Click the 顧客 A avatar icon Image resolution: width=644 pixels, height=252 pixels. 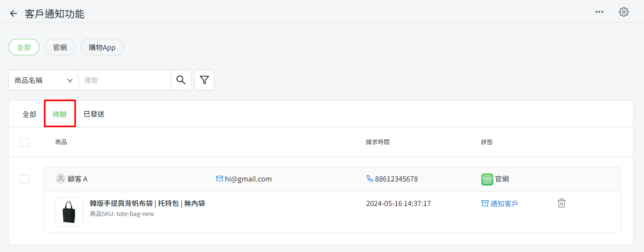(61, 179)
